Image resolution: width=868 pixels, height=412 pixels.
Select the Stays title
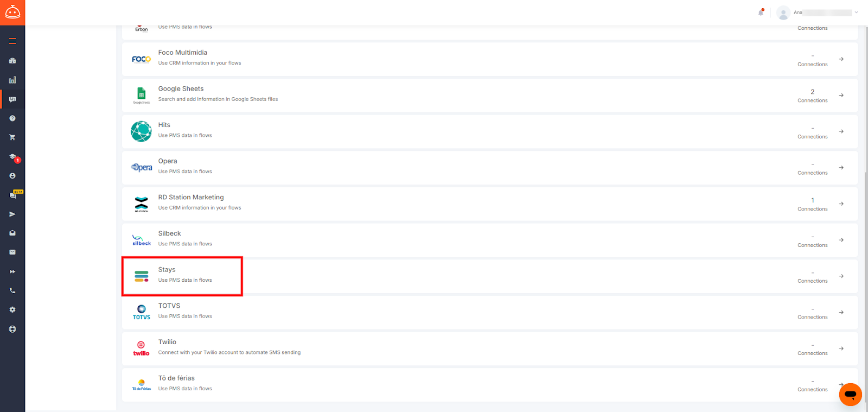pyautogui.click(x=167, y=270)
